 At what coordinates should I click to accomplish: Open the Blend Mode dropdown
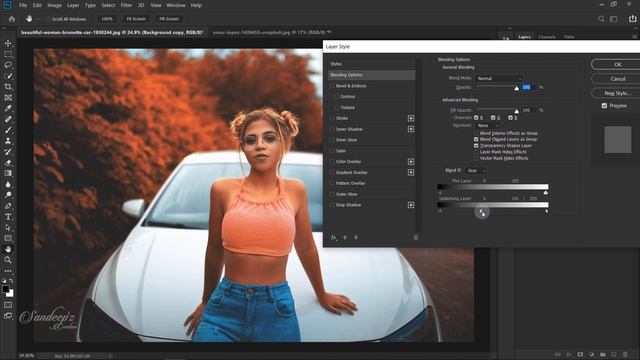[x=499, y=78]
